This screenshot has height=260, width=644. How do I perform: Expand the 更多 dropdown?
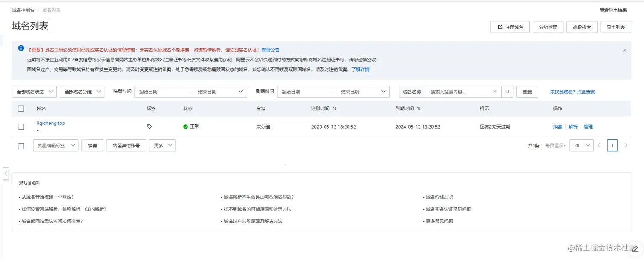(162, 146)
